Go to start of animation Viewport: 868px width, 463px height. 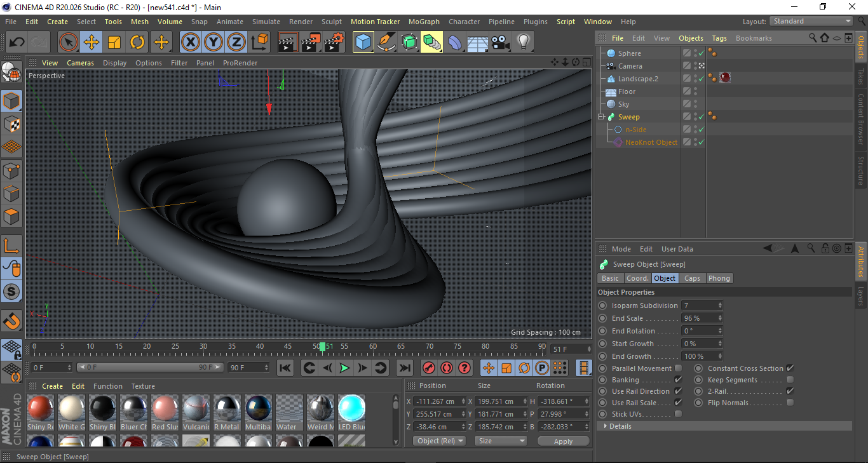pos(285,368)
